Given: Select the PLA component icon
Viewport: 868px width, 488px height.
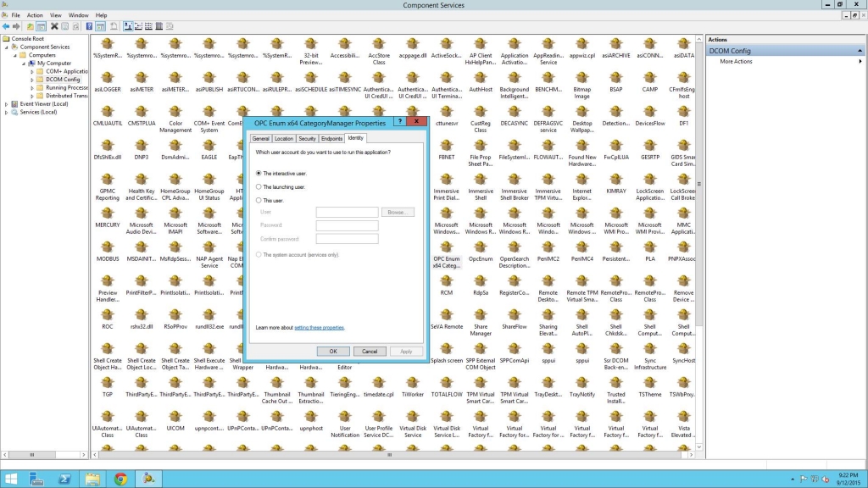Looking at the screenshot, I should [x=650, y=251].
